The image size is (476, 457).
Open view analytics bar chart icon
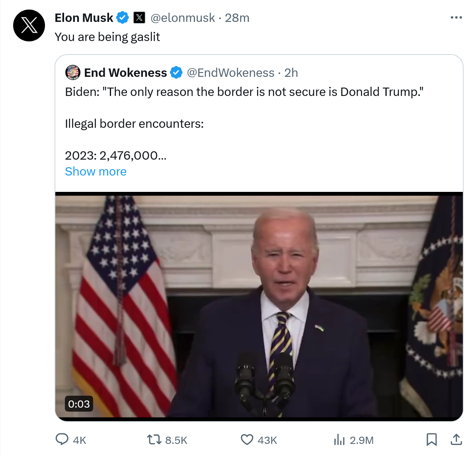[x=339, y=439]
